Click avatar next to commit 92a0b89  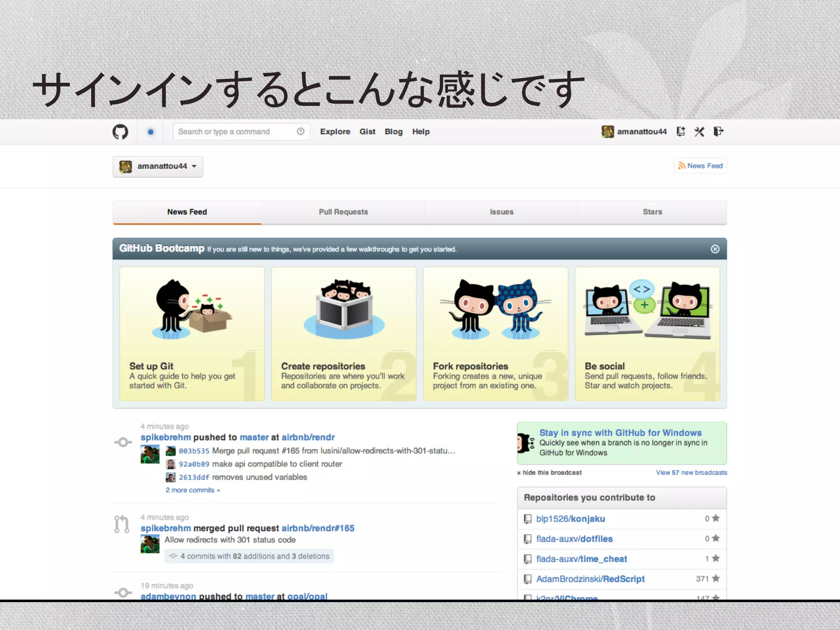click(x=171, y=464)
